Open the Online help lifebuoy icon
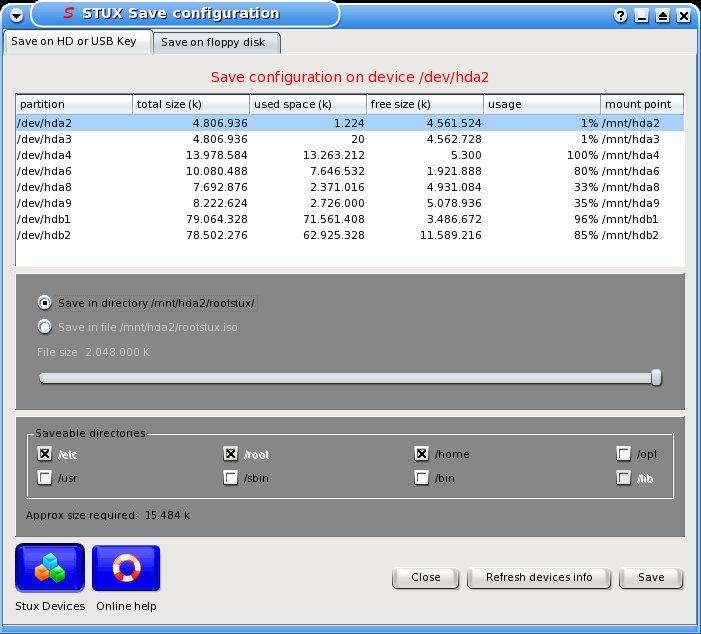This screenshot has width=701, height=634. (126, 568)
